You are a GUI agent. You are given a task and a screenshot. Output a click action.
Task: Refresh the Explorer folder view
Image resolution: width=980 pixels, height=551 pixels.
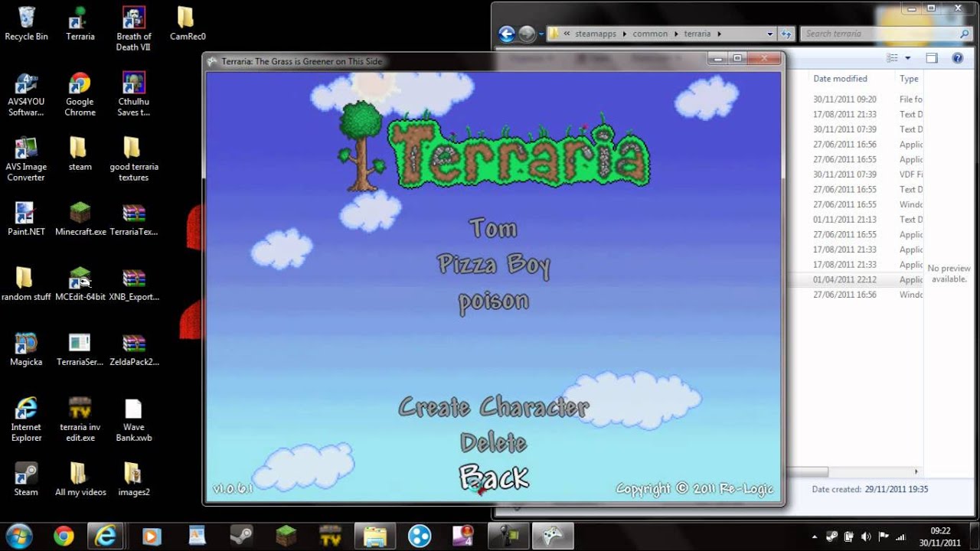[x=786, y=34]
